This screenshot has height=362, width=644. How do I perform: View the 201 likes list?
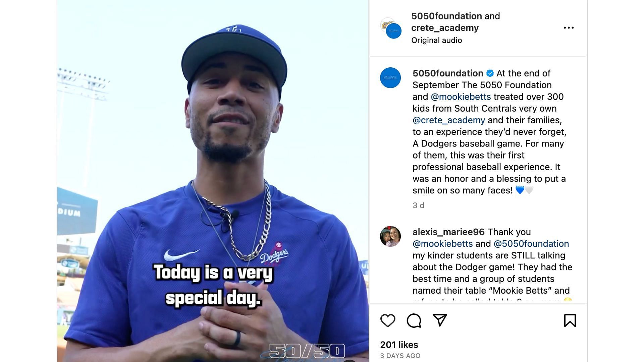click(x=399, y=345)
